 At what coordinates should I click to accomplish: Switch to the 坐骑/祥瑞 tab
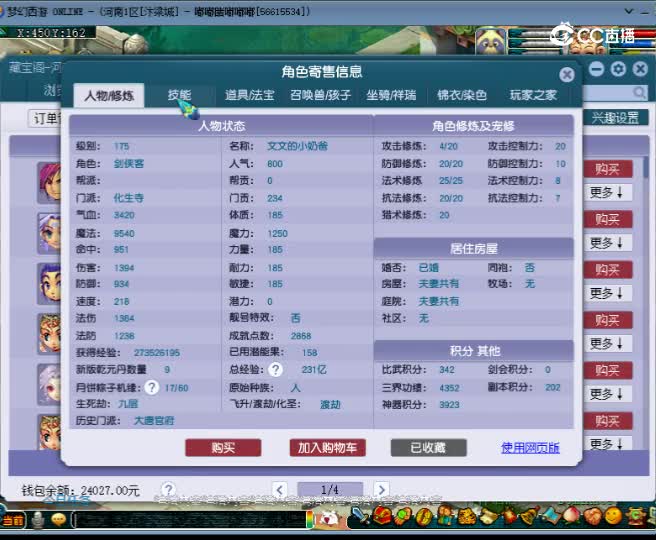[x=391, y=95]
